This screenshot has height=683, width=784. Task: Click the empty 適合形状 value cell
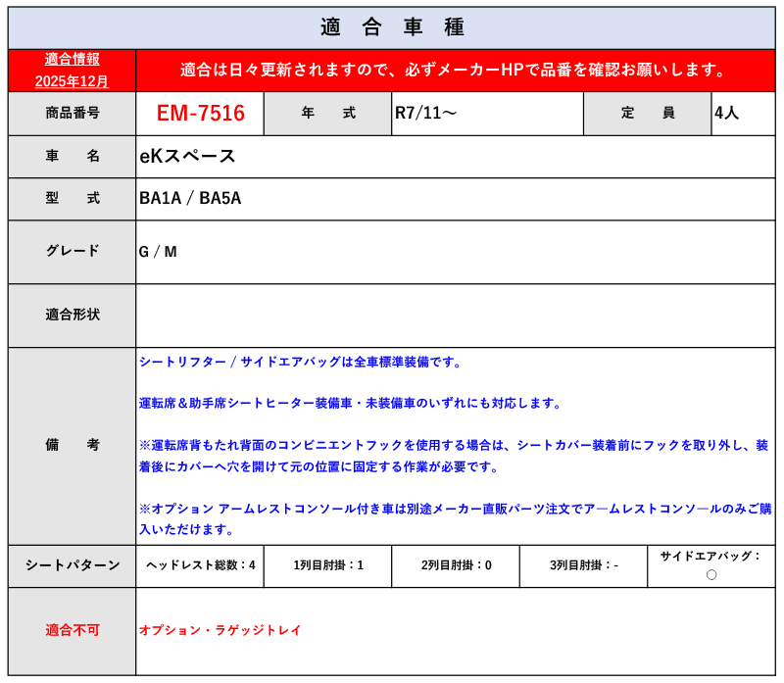[x=455, y=316]
